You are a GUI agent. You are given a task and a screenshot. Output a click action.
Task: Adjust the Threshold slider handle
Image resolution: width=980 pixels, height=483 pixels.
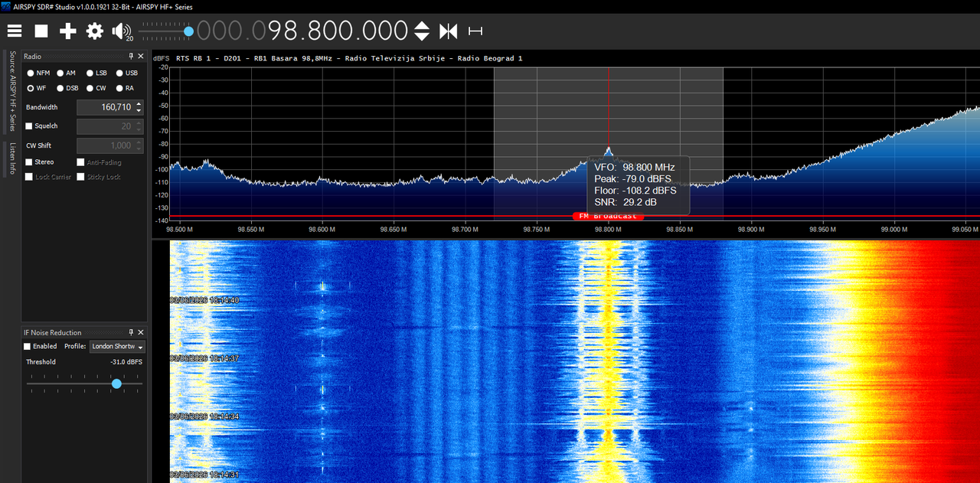pos(116,383)
